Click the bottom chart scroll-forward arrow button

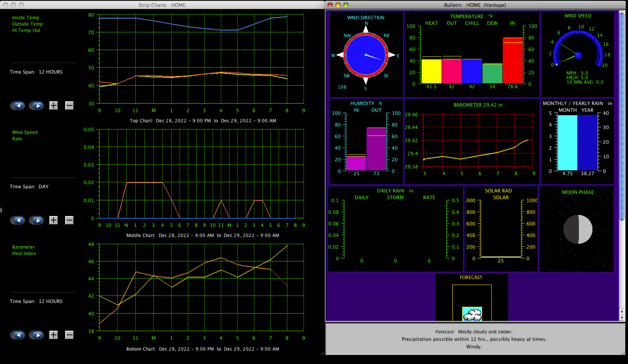(x=36, y=335)
